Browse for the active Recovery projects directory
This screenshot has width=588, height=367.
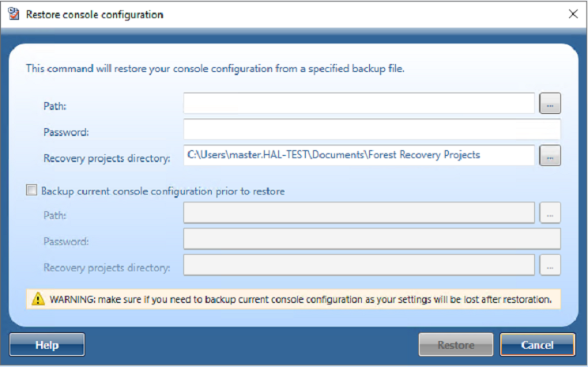click(549, 156)
